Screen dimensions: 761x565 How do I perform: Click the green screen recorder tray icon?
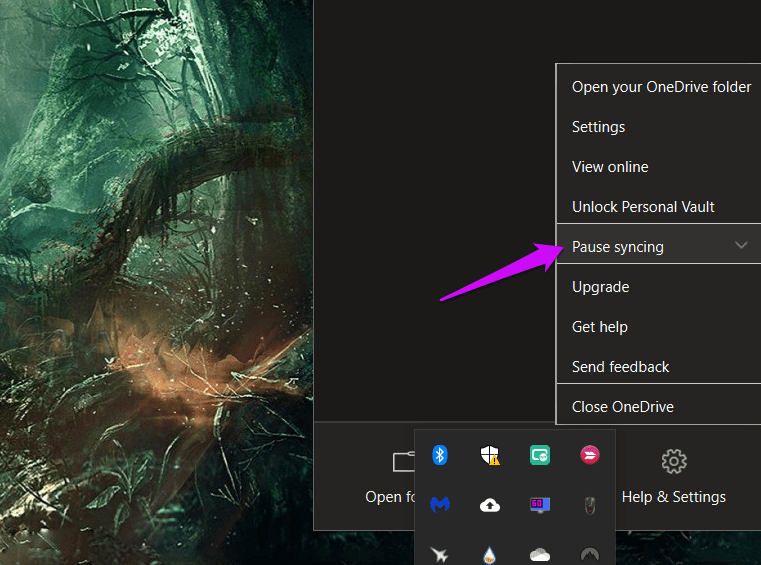pos(540,455)
